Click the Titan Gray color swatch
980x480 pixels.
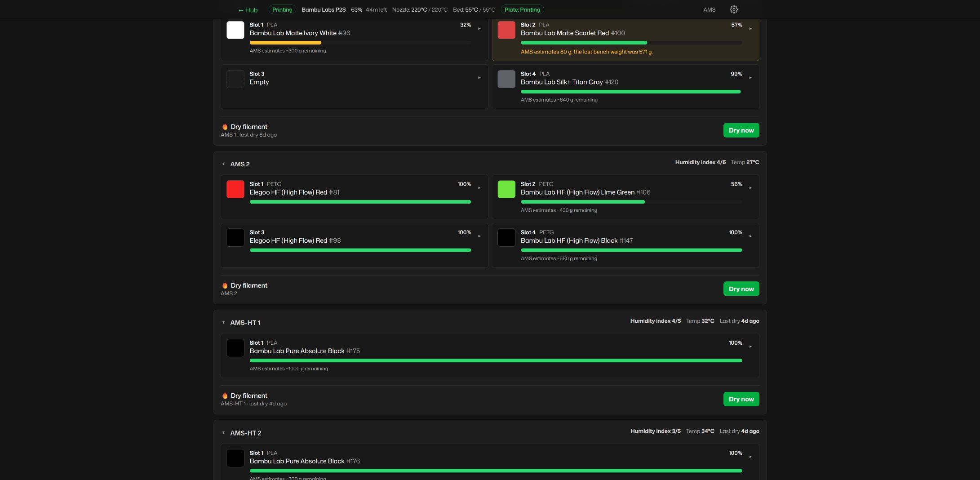(506, 79)
